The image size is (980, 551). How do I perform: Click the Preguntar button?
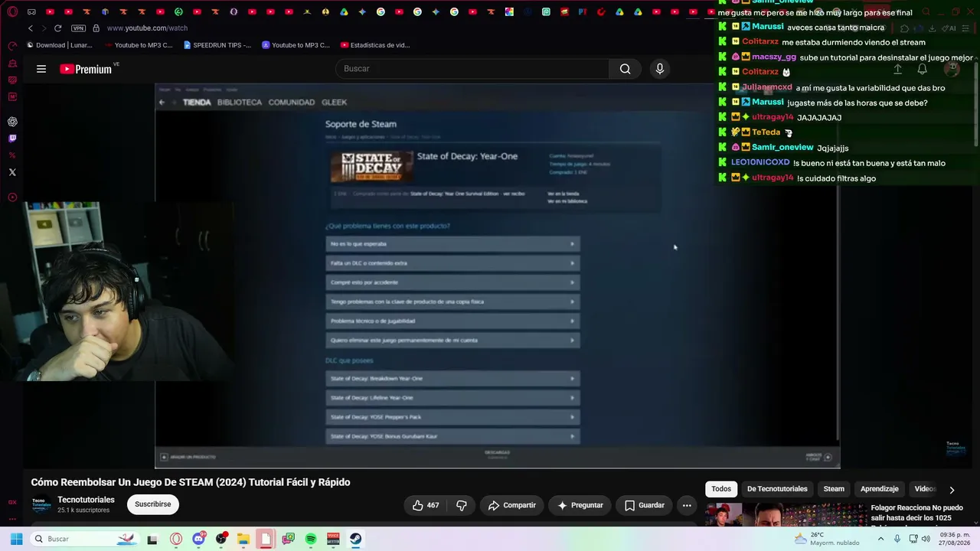tap(580, 505)
